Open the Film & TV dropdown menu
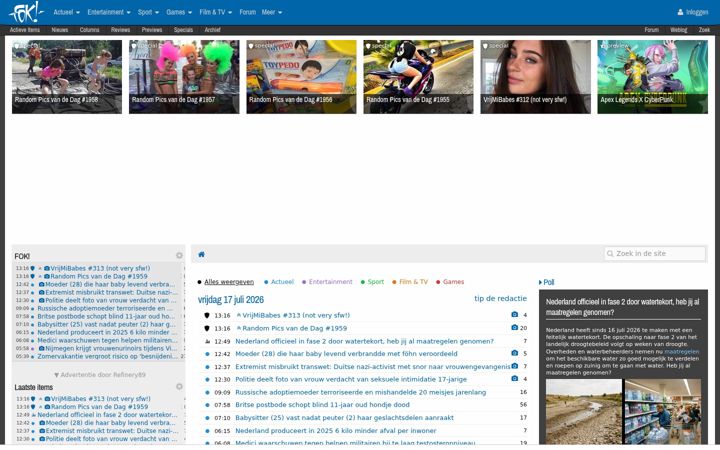Viewport: 720px width, 450px height. click(215, 12)
